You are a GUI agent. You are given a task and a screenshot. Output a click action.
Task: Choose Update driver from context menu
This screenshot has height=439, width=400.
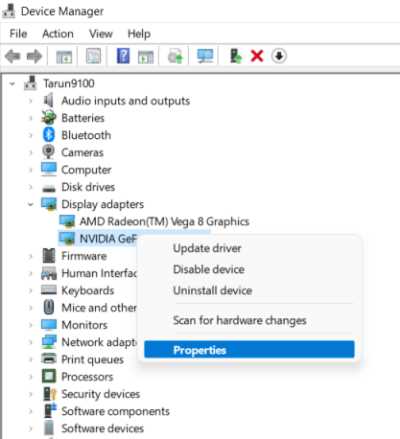pyautogui.click(x=207, y=248)
